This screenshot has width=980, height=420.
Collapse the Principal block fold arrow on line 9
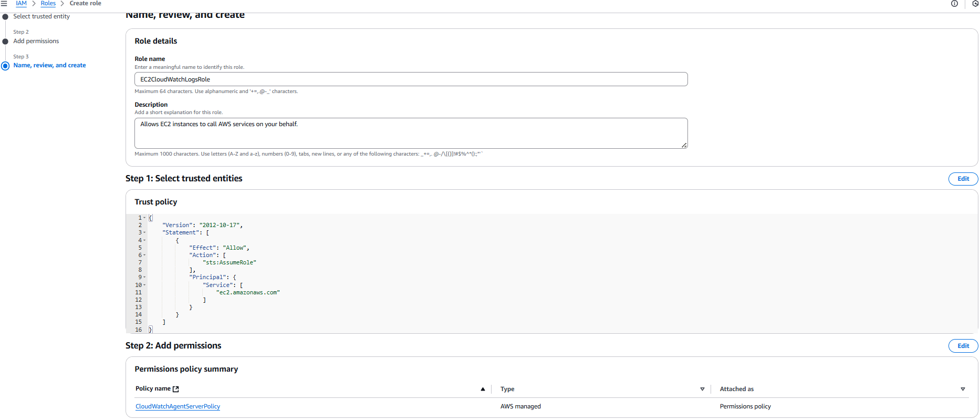tap(144, 277)
